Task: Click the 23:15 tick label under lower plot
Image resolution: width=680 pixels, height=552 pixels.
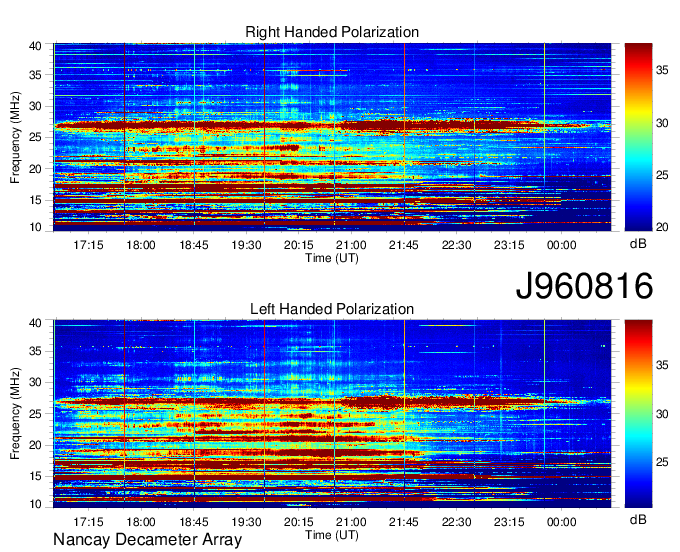Action: [509, 522]
